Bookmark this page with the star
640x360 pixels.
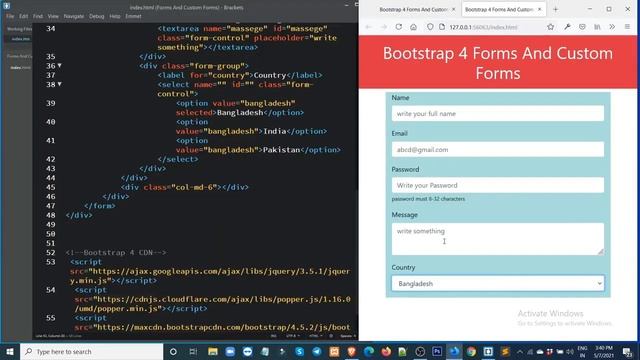click(x=551, y=27)
